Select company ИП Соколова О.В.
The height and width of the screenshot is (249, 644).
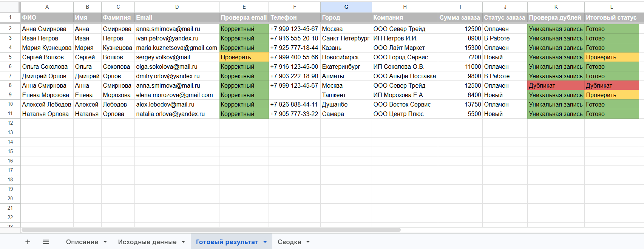point(405,67)
